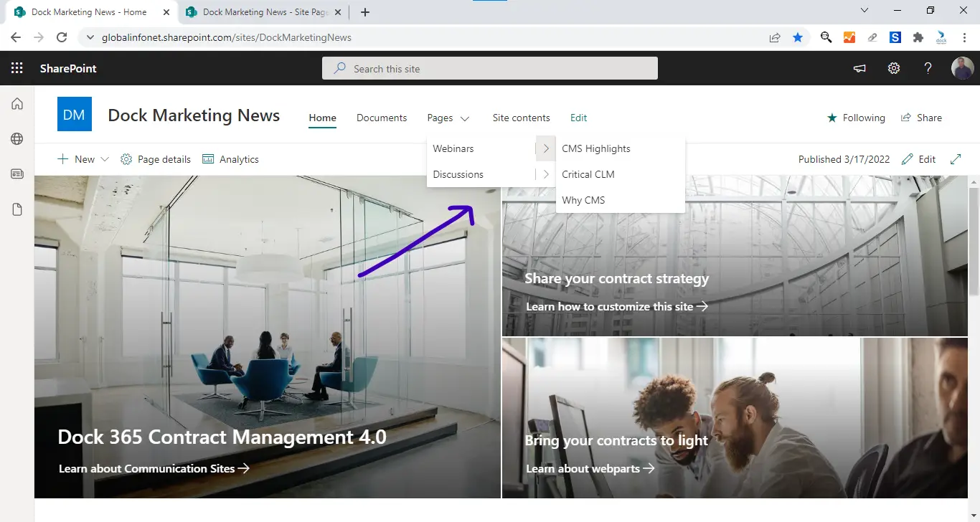980x522 pixels.
Task: Click the megaphone icon in the SharePoint header
Action: [x=859, y=68]
